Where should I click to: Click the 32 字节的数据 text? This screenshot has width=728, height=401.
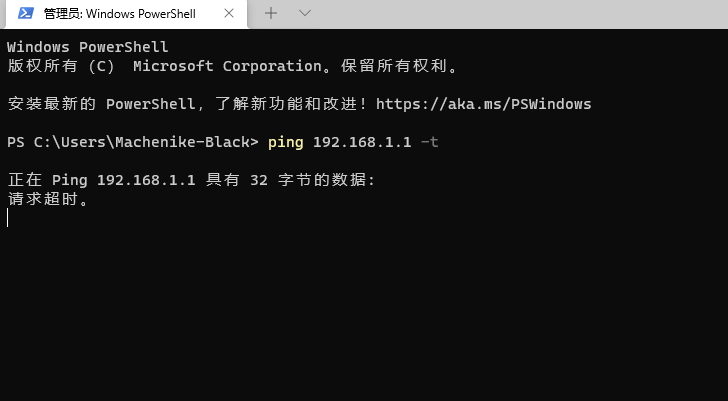click(312, 180)
